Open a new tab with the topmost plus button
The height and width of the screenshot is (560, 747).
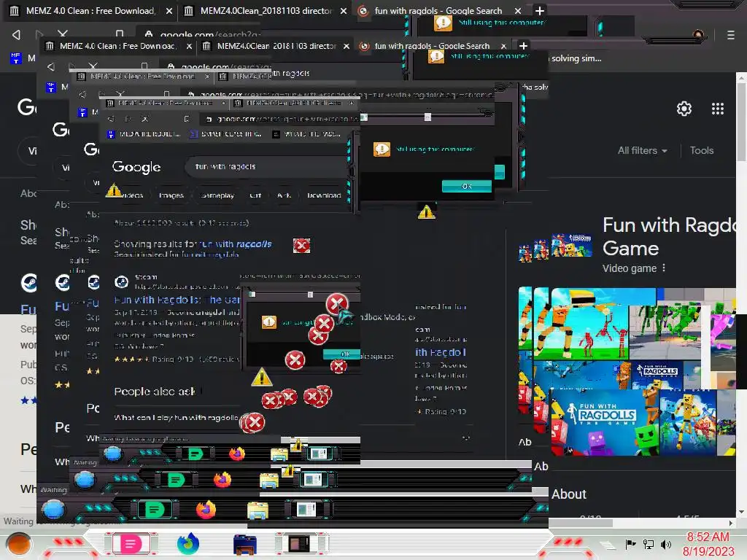pos(539,10)
